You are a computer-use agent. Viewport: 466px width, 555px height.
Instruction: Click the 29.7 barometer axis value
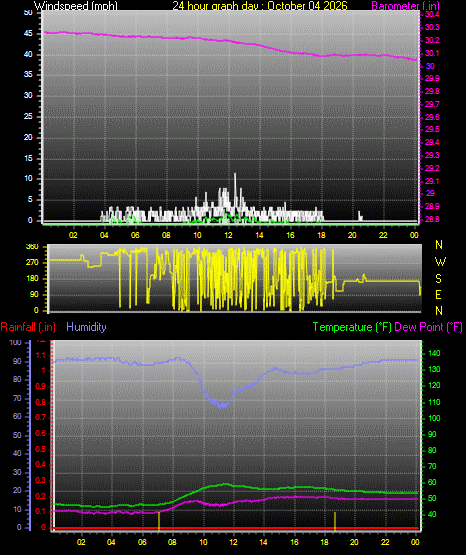[x=432, y=104]
